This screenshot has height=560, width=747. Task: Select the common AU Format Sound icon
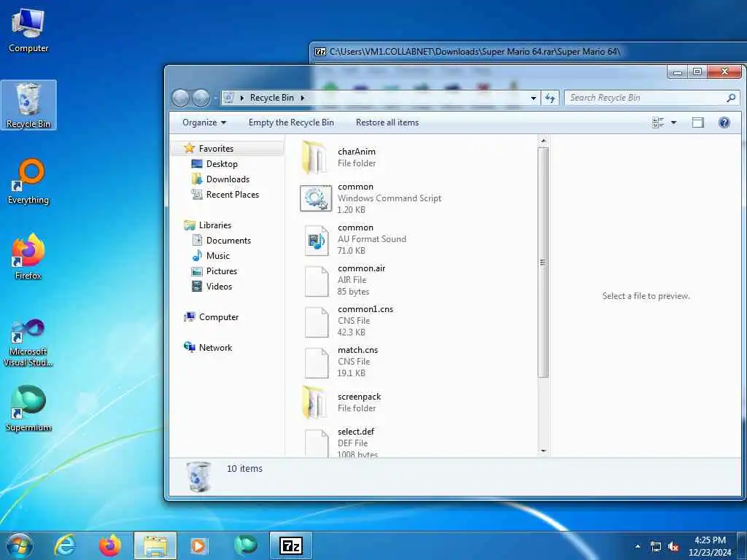315,240
